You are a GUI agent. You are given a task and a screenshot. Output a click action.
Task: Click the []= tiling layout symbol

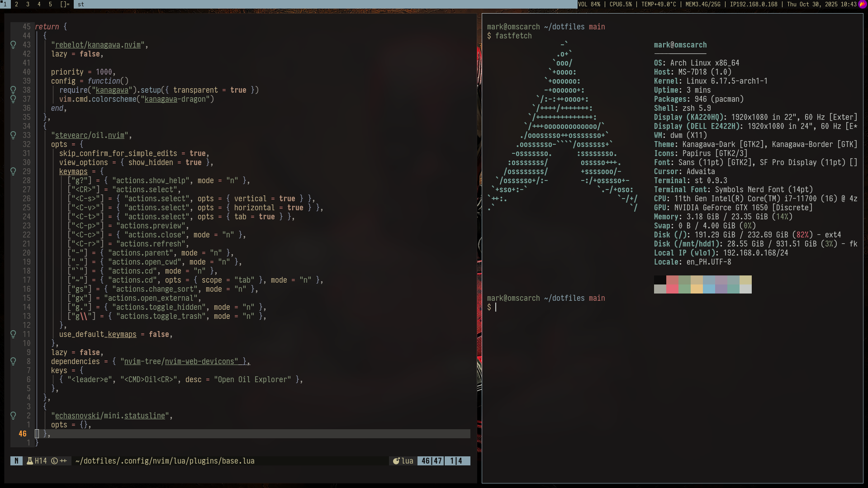pos(65,4)
